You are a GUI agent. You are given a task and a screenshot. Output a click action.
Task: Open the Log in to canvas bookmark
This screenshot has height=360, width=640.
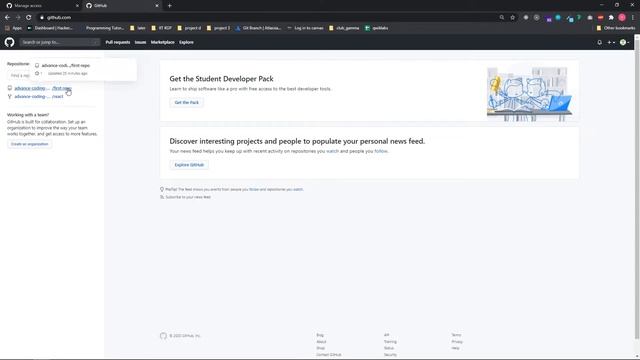[305, 28]
